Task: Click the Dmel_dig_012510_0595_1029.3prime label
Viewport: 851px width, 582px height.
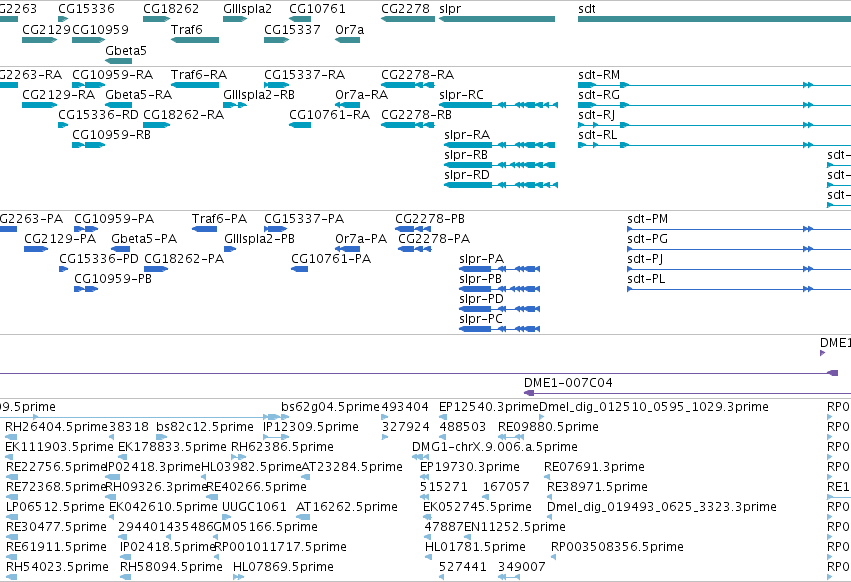Action: 654,407
